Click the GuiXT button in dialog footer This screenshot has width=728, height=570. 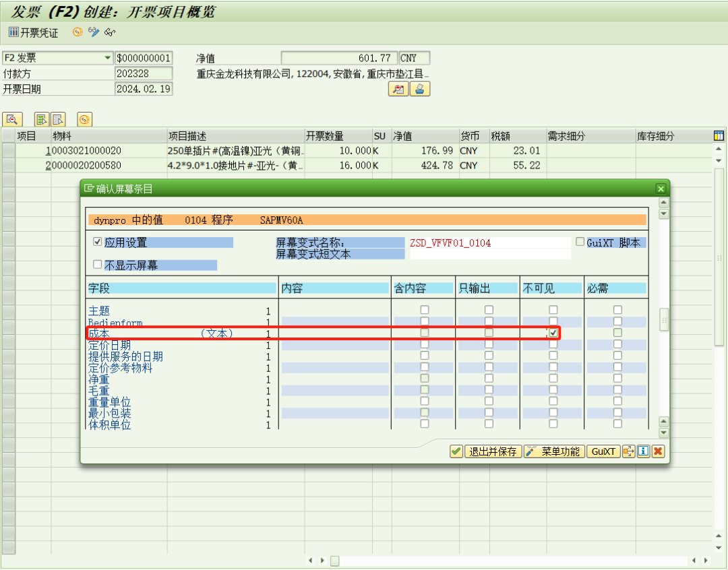coord(603,451)
